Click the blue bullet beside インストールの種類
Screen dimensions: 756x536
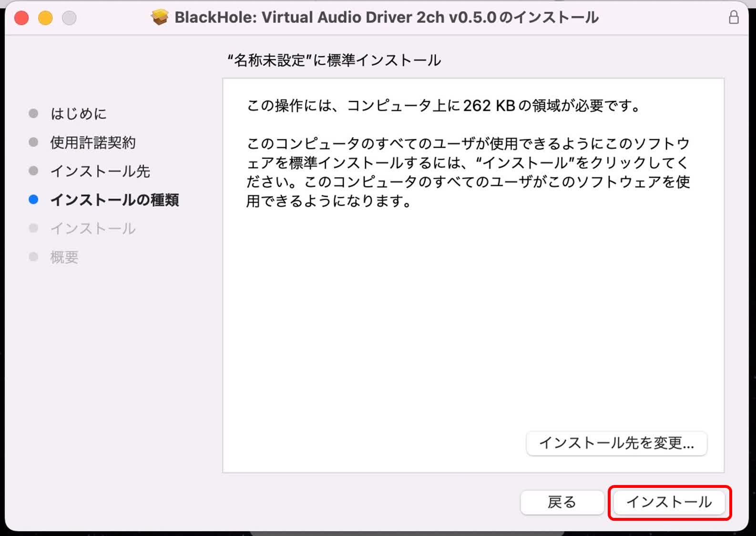(x=33, y=200)
